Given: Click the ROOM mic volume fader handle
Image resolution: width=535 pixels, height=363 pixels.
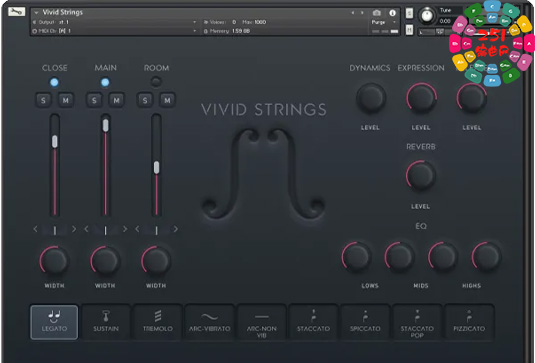Looking at the screenshot, I should tap(156, 168).
